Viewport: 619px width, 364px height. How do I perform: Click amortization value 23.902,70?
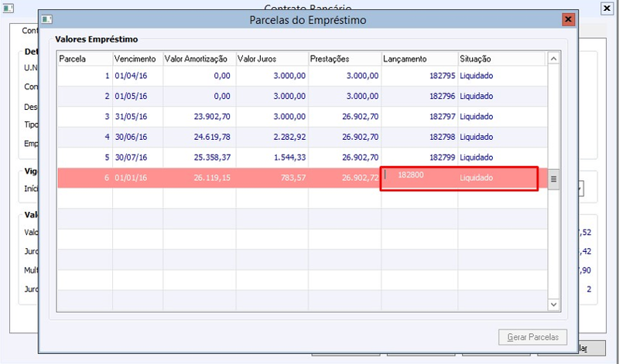click(x=212, y=117)
